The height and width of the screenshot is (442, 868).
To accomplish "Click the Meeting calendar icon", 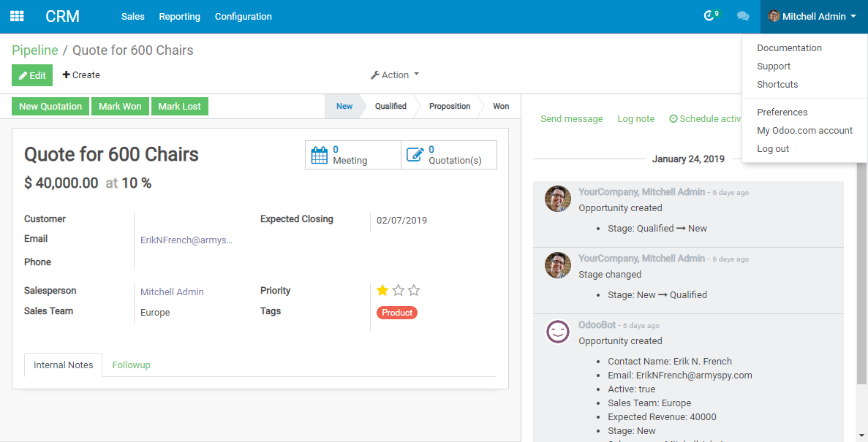I will pyautogui.click(x=320, y=155).
